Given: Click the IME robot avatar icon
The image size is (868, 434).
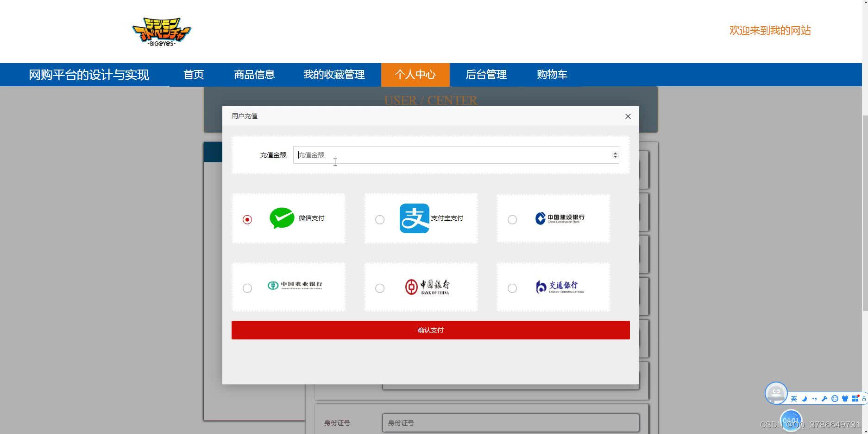Looking at the screenshot, I should click(x=776, y=393).
